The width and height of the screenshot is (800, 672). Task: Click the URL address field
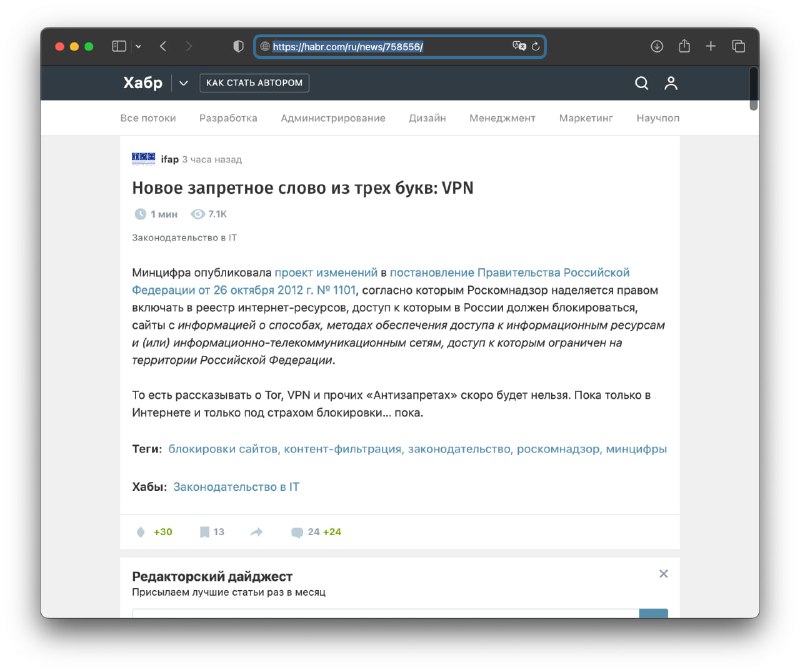coord(390,46)
